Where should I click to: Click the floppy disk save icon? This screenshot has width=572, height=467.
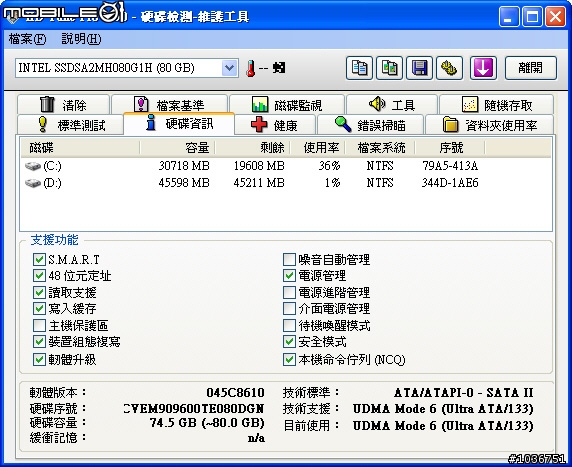[420, 68]
